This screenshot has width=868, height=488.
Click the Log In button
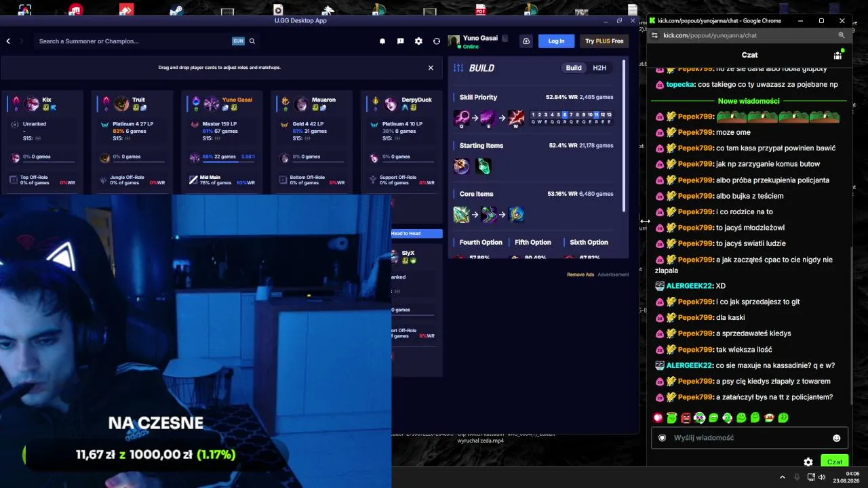[x=556, y=41]
